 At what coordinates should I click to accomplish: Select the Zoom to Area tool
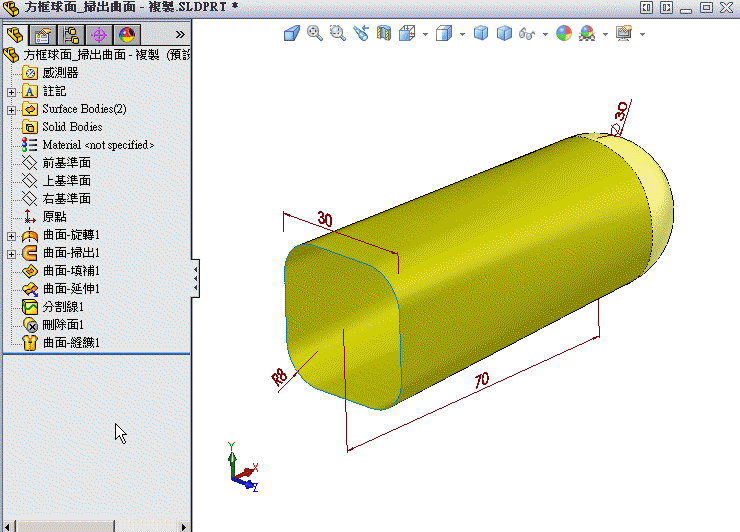[337, 33]
